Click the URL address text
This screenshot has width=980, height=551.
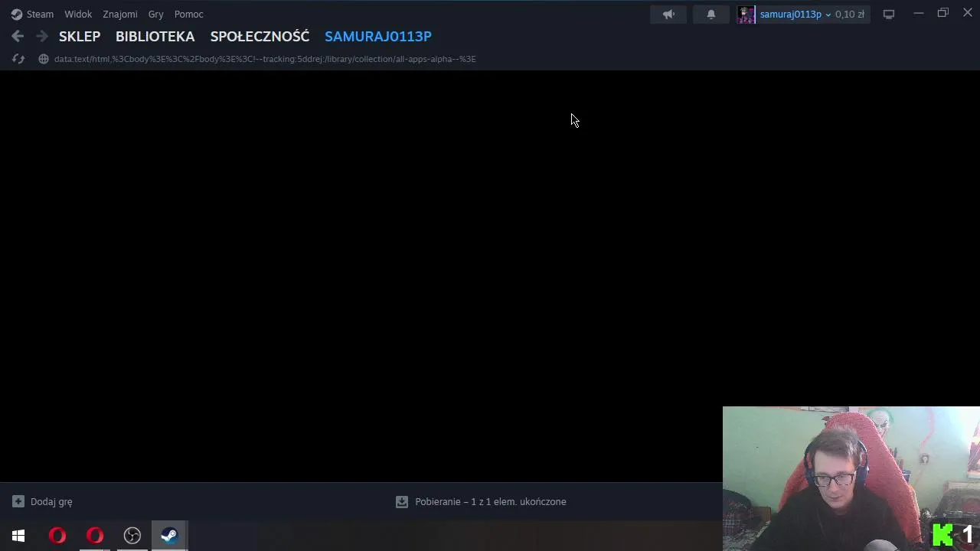pos(265,59)
